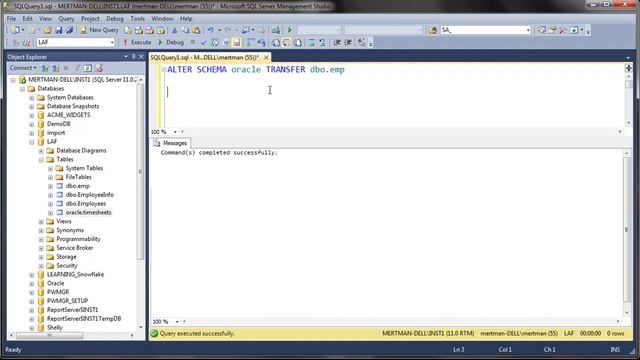Click the Paste clipboard icon in toolbar
Viewport: 640px width, 360px height.
[196, 30]
